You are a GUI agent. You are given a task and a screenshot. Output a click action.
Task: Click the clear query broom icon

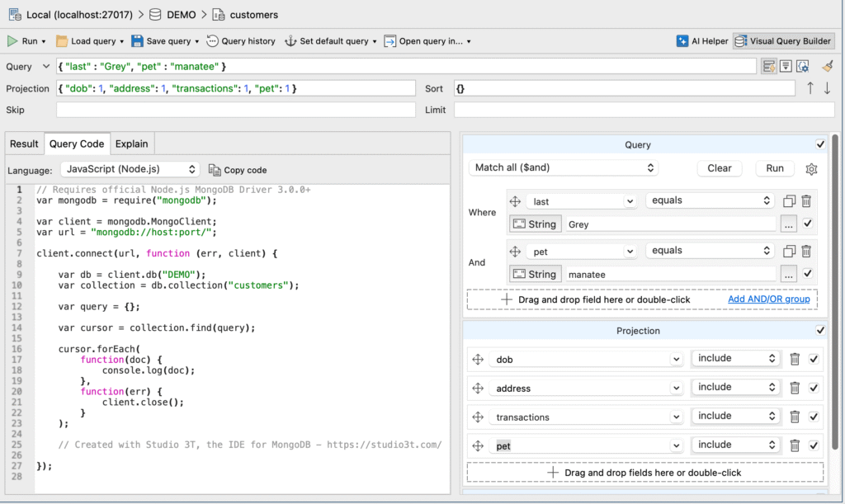pos(828,66)
